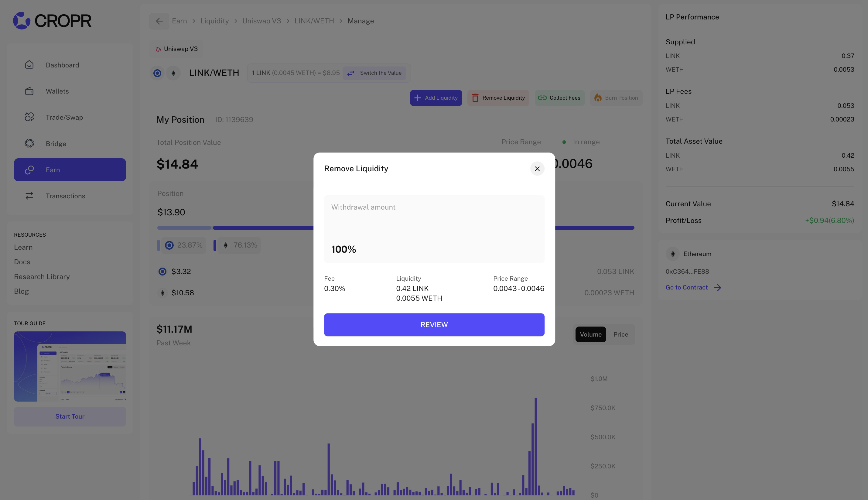The image size is (868, 500).
Task: Click the LINK token icon in the header
Action: 157,73
